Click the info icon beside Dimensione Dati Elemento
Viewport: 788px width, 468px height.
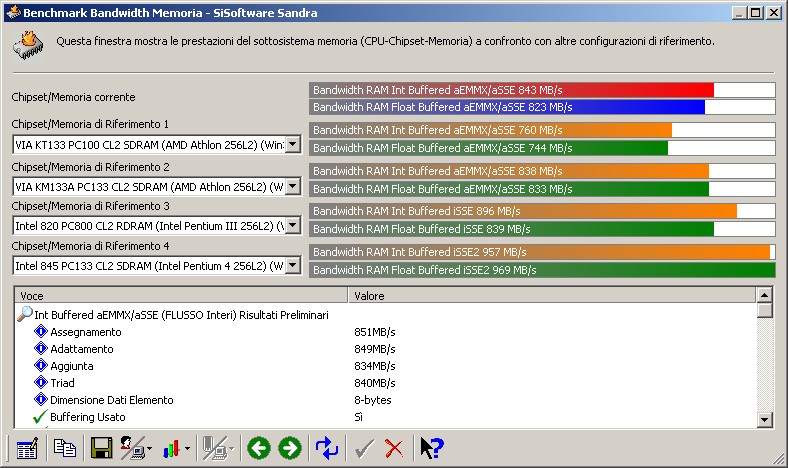(x=41, y=400)
